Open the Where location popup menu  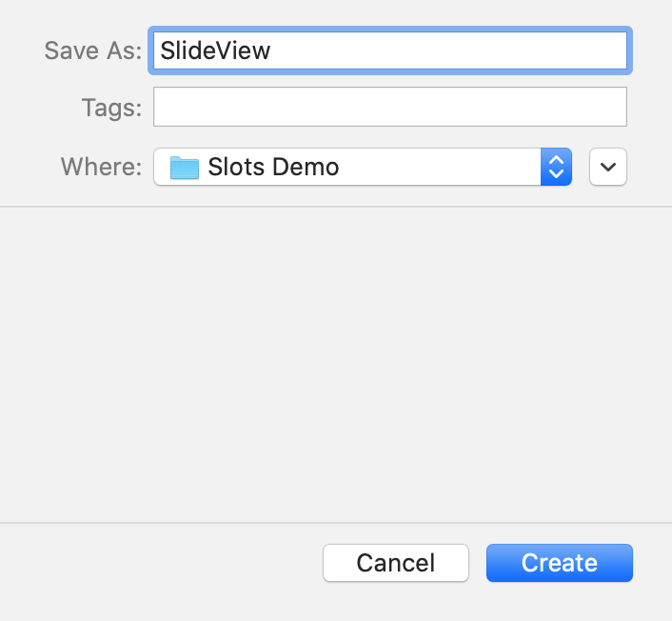coord(363,167)
